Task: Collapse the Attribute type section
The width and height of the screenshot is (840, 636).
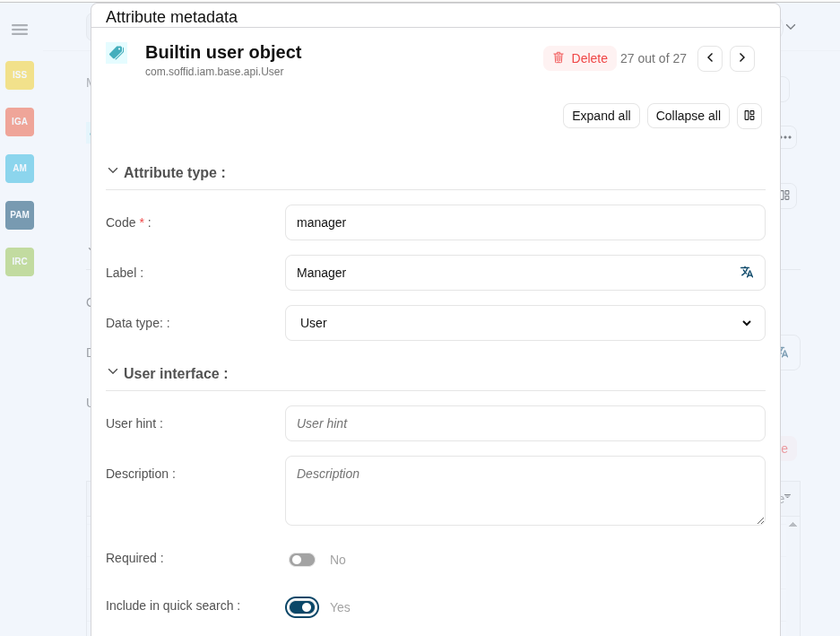Action: pyautogui.click(x=113, y=171)
